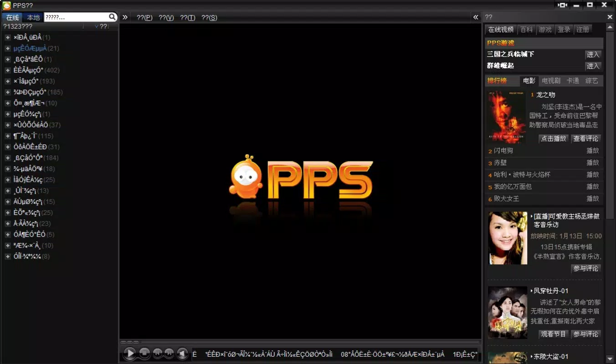The width and height of the screenshot is (616, 364).
Task: Expand the channel category with (193) items
Action: coord(8,81)
